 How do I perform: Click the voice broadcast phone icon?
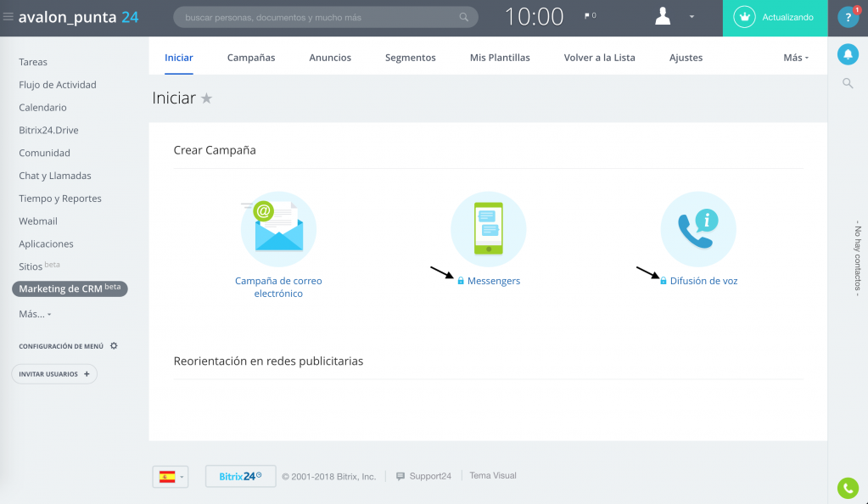coord(698,229)
